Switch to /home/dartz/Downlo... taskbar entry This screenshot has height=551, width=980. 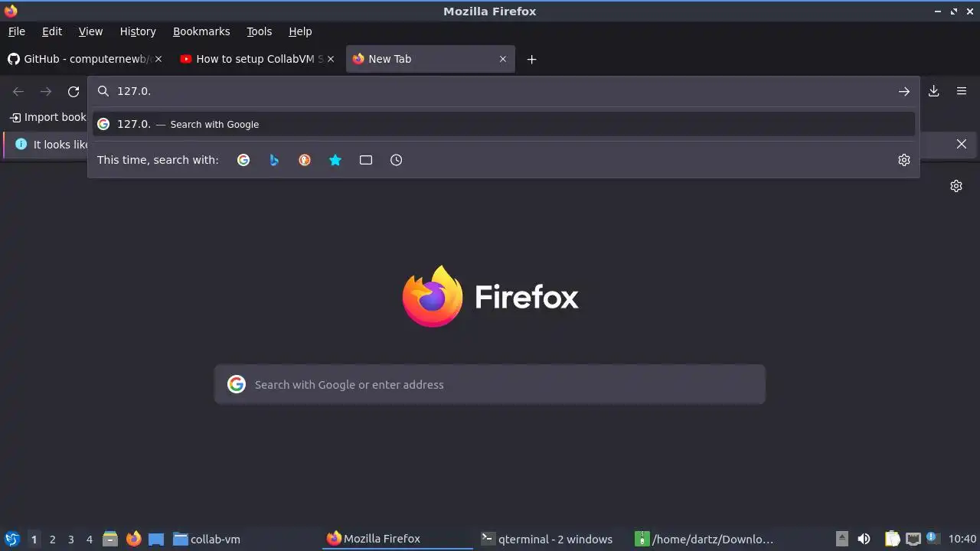click(706, 539)
